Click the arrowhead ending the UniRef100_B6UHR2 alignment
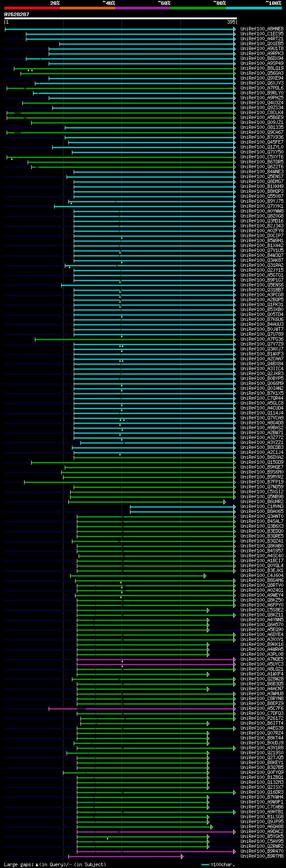 [225, 502]
